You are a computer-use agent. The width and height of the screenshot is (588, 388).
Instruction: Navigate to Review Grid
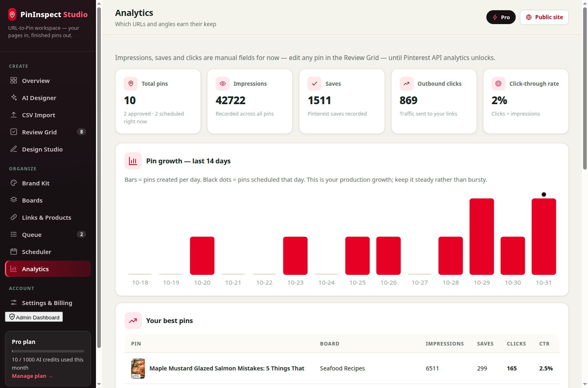tap(48, 132)
